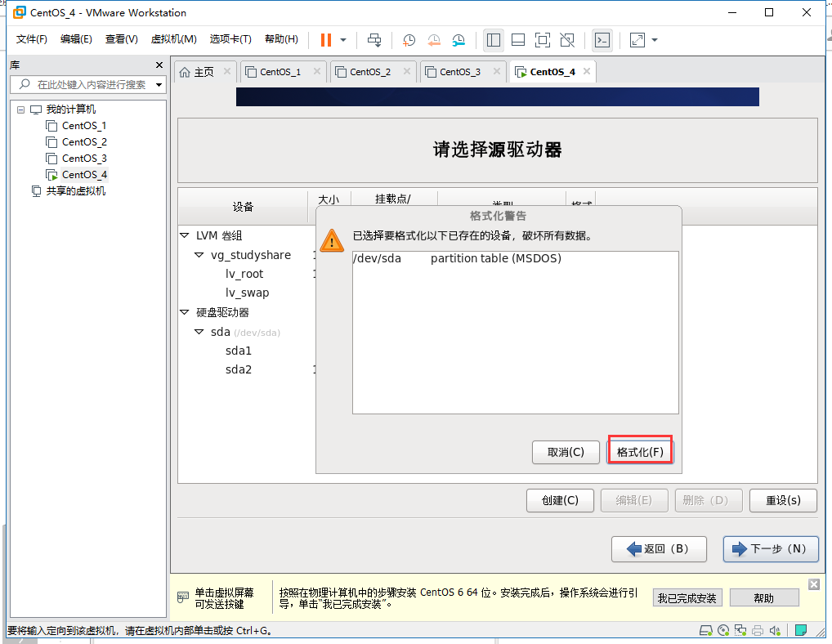Pause the running virtual machine
The width and height of the screenshot is (832, 644).
(x=326, y=40)
